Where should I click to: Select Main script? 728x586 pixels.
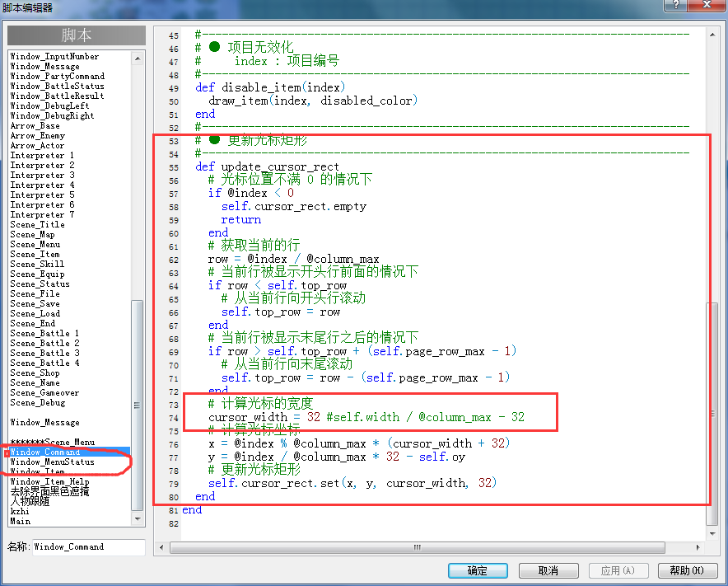(21, 521)
